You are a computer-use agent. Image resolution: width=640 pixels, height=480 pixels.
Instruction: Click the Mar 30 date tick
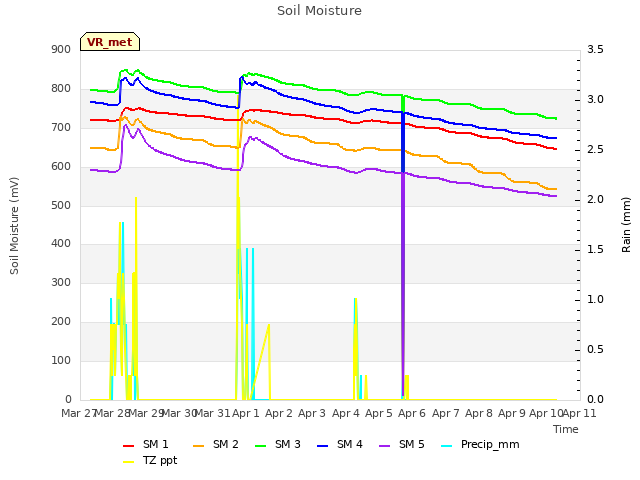click(180, 413)
